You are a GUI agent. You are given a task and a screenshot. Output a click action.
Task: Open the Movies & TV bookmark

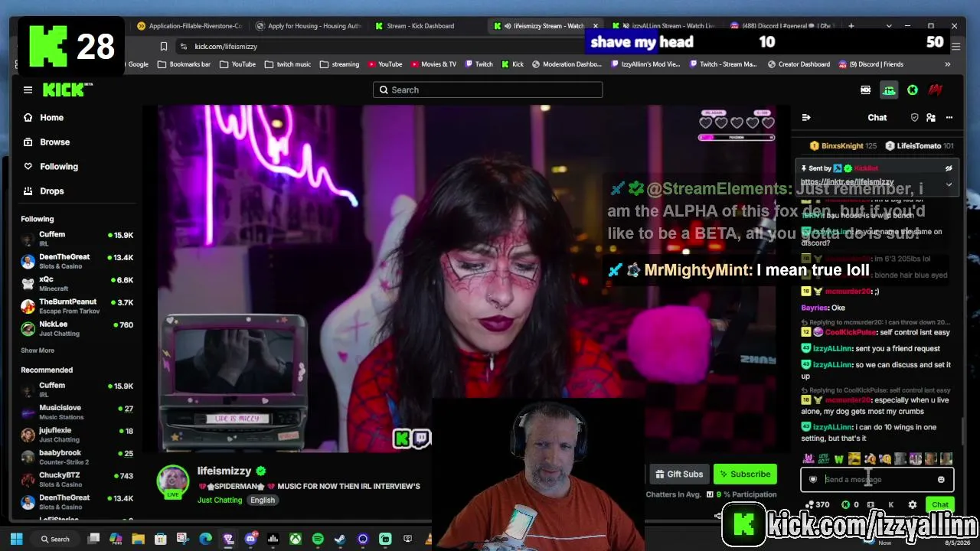[433, 64]
